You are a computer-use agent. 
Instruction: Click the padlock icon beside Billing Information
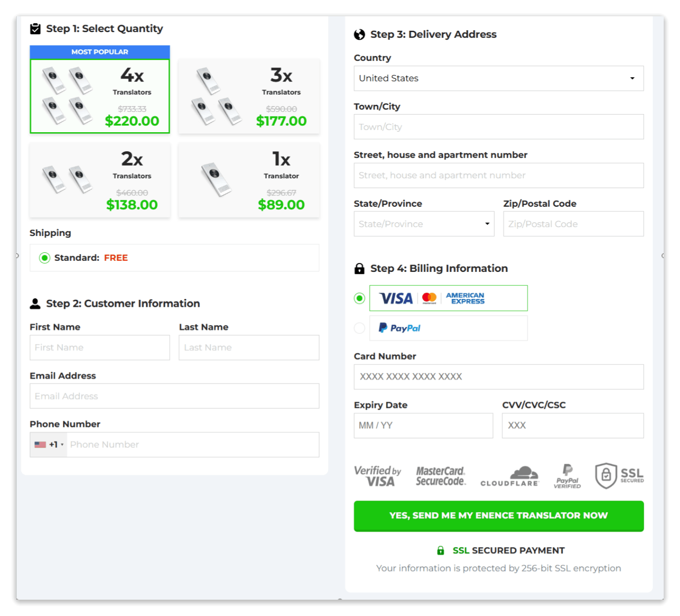coord(359,268)
